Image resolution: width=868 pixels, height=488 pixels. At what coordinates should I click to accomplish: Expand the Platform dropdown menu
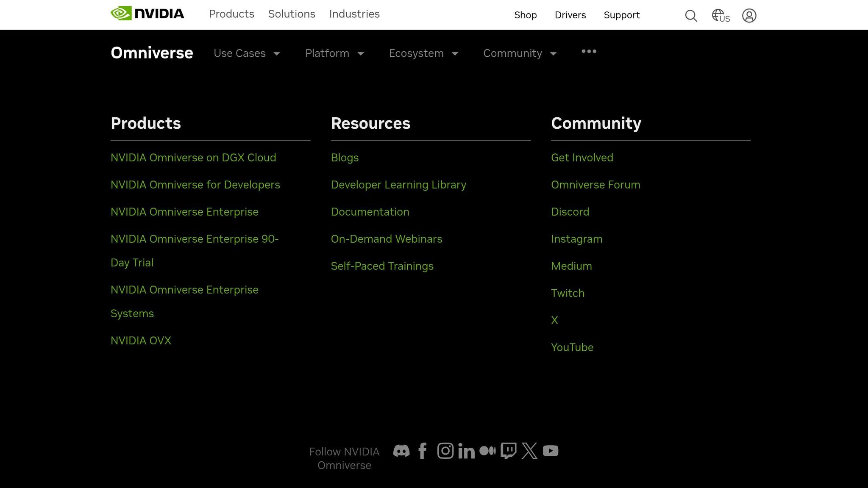[x=334, y=53]
